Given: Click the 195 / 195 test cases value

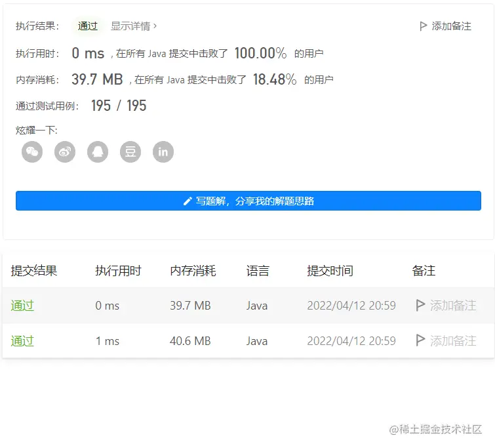Looking at the screenshot, I should point(119,106).
